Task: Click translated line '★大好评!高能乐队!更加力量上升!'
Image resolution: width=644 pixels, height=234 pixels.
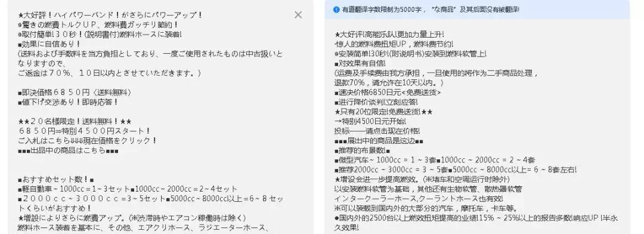Action: (389, 34)
